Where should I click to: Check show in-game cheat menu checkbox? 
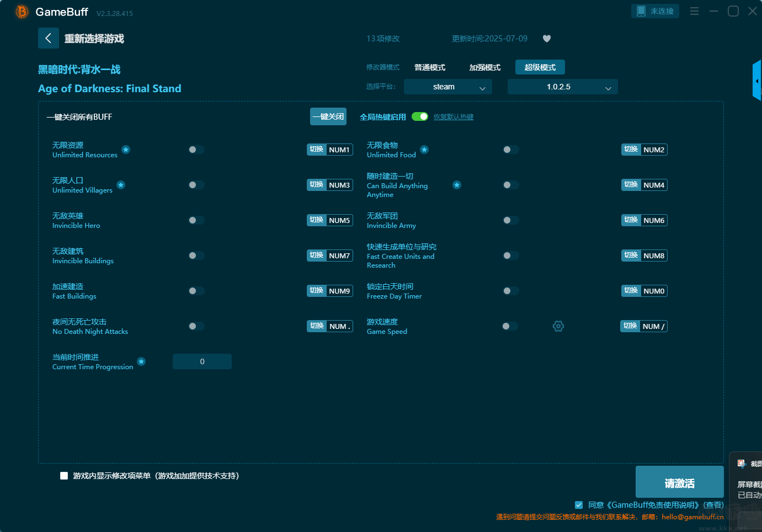[64, 476]
